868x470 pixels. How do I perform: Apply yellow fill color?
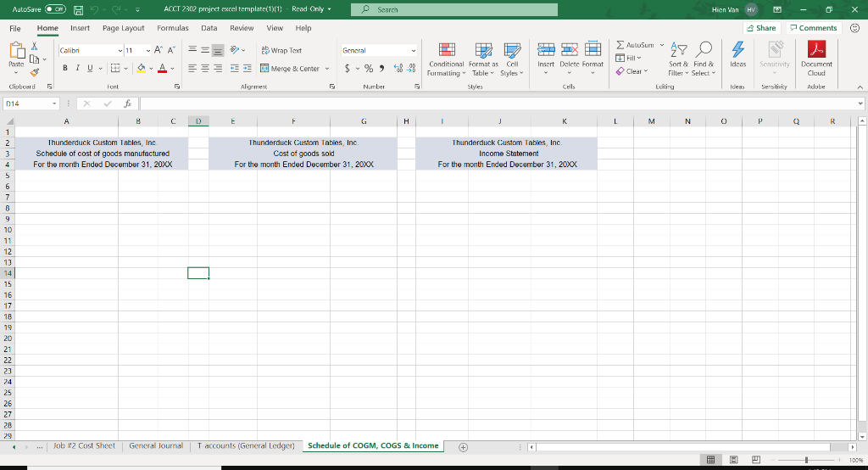pyautogui.click(x=142, y=68)
